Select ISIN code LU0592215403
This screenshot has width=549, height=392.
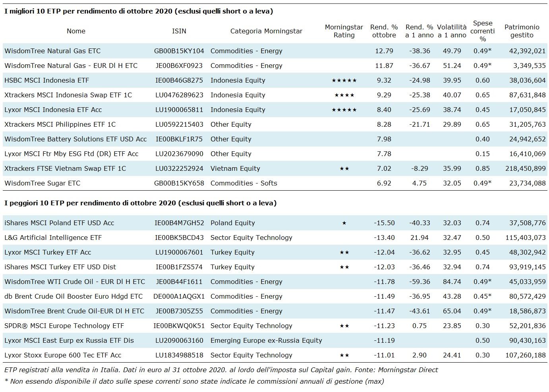(179, 125)
